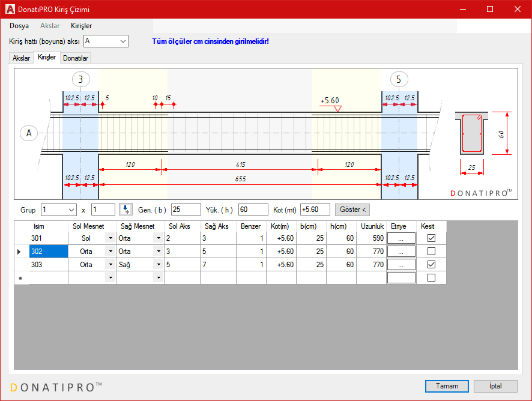Image resolution: width=532 pixels, height=401 pixels.
Task: Click the axis 5 bubble in the drawing
Action: point(399,79)
